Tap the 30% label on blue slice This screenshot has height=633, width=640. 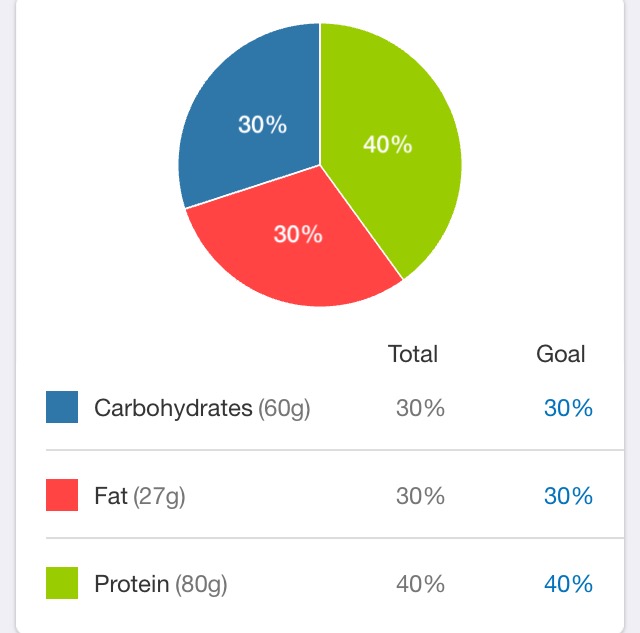point(262,124)
